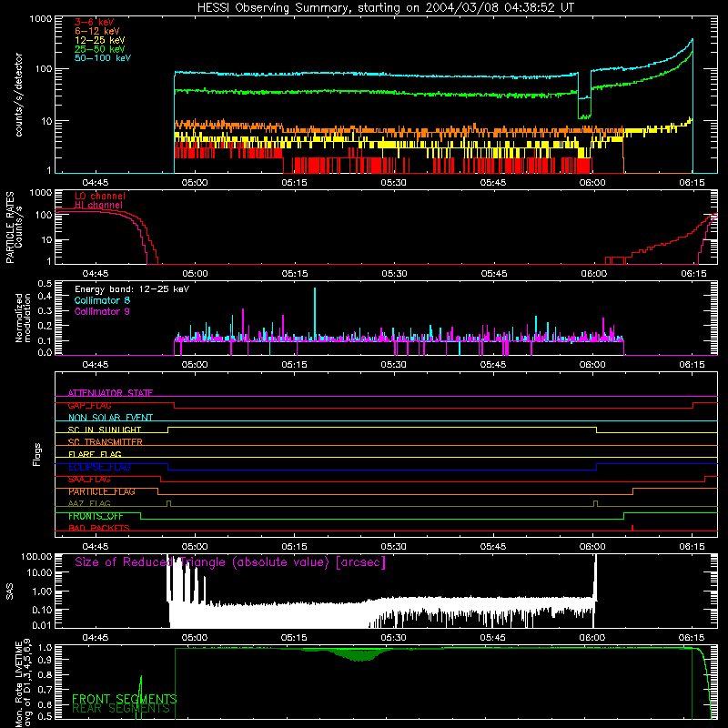The image size is (728, 728).
Task: Select the HI channel legend label
Action: click(x=98, y=205)
